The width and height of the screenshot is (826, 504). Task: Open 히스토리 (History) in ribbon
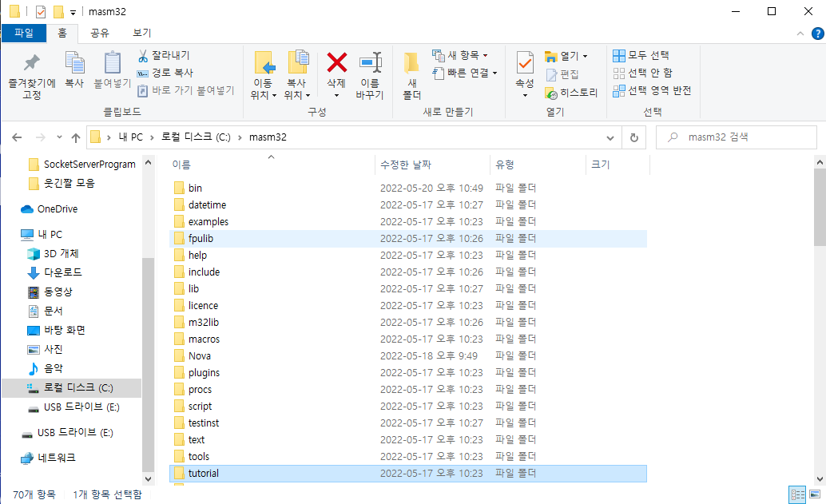(x=571, y=93)
